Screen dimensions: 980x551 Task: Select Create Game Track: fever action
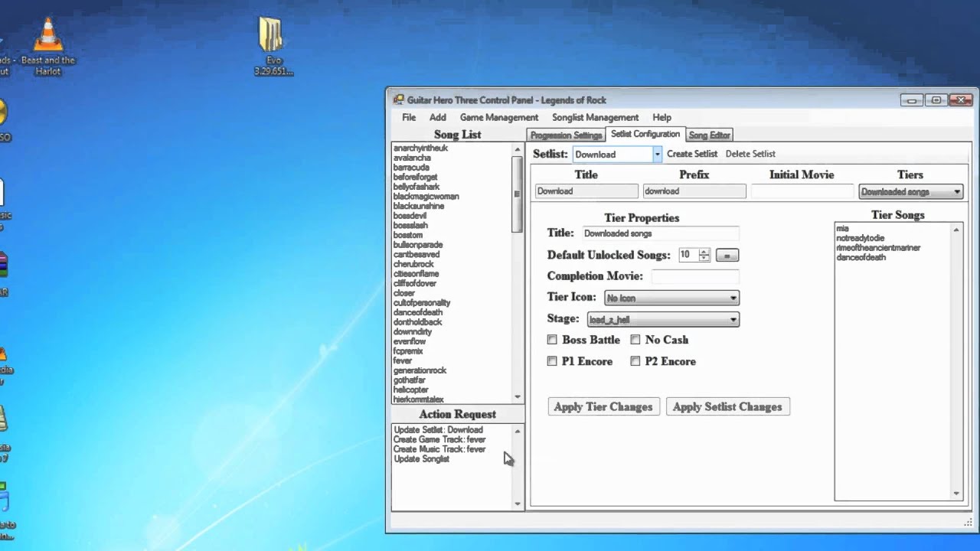pos(439,440)
